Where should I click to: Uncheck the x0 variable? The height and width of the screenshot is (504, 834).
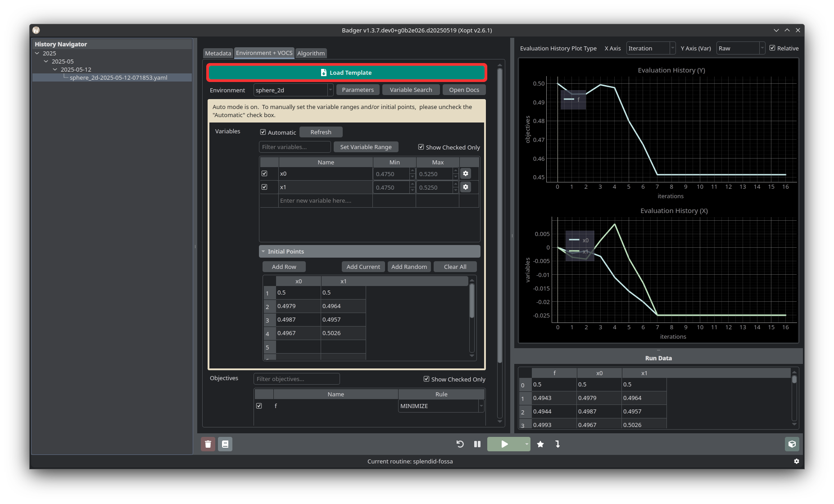tap(264, 173)
